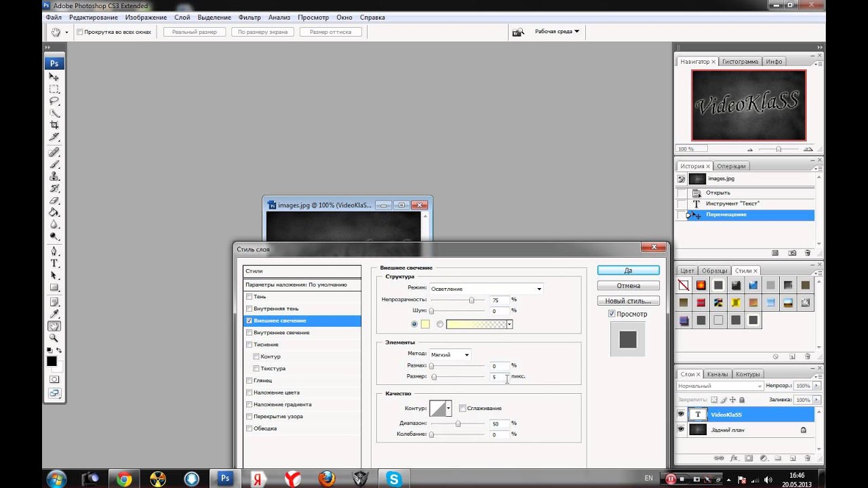Enable the Внутреннее свечение checkbox
Screen dimensions: 868x488
pyautogui.click(x=250, y=333)
